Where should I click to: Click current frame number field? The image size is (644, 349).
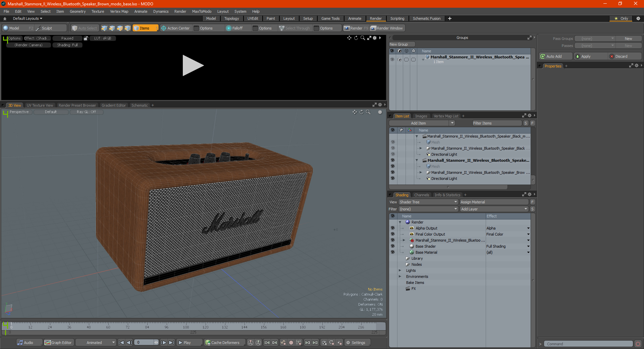pyautogui.click(x=144, y=343)
